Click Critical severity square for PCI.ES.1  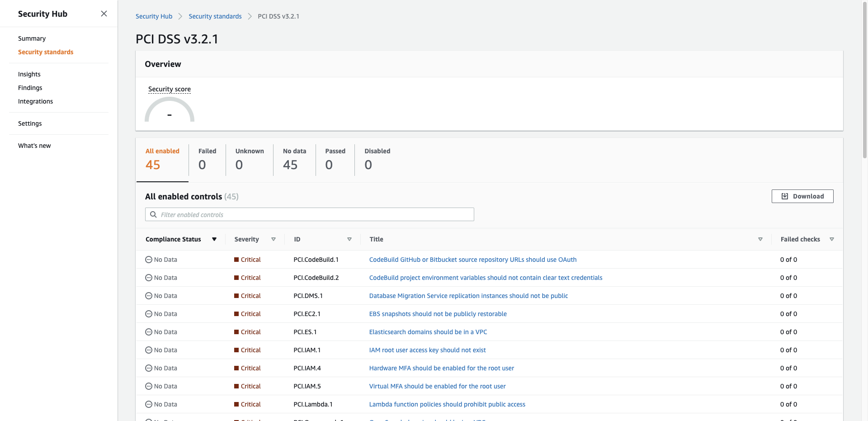236,332
